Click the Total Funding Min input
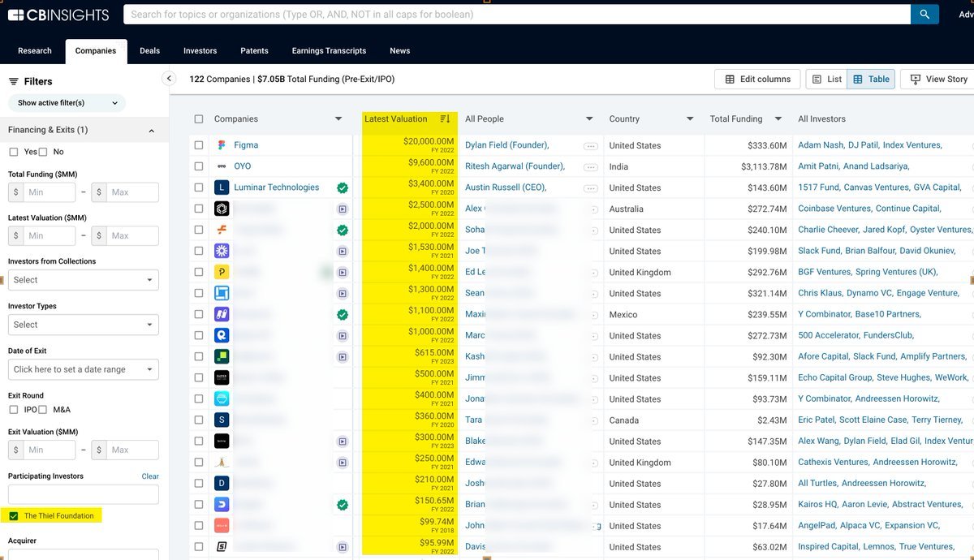The height and width of the screenshot is (560, 974). (x=49, y=192)
